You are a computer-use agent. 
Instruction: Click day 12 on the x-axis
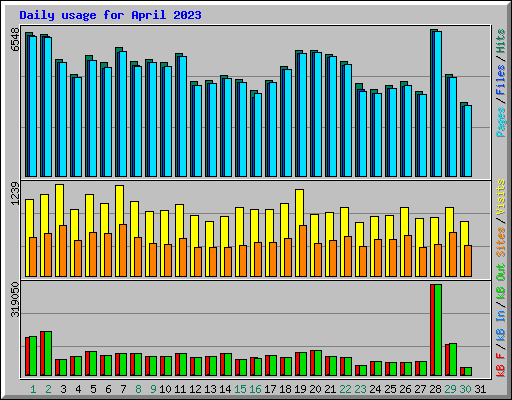195,389
